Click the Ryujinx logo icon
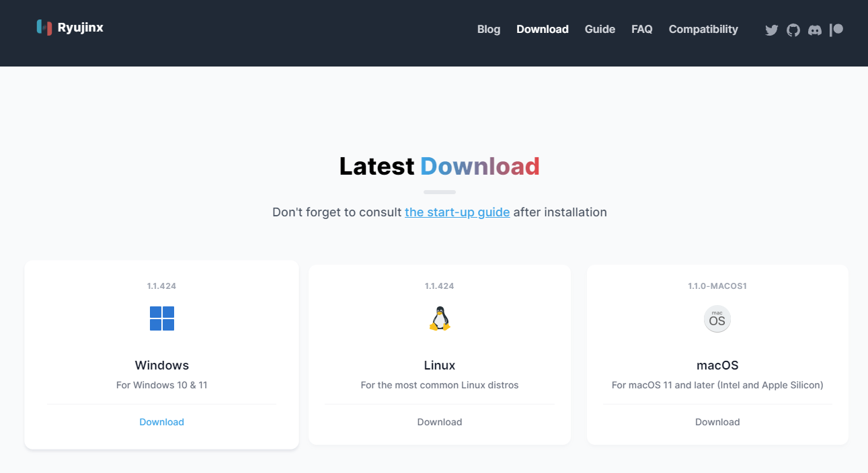Viewport: 868px width, 473px height. [x=44, y=28]
